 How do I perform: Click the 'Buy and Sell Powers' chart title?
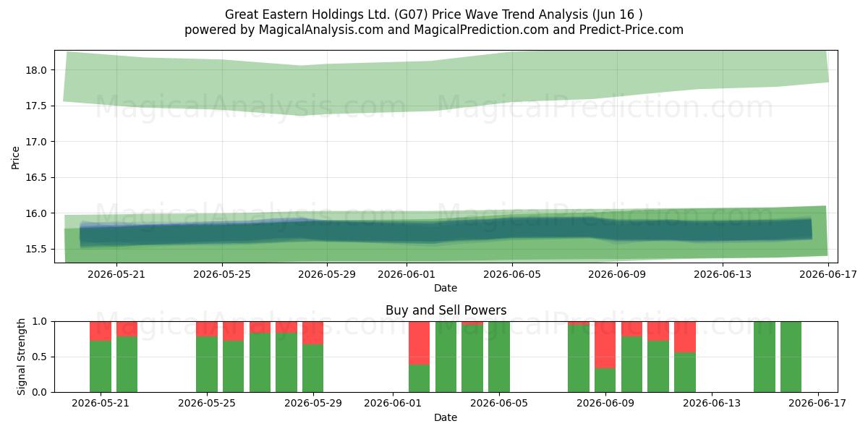click(x=446, y=310)
